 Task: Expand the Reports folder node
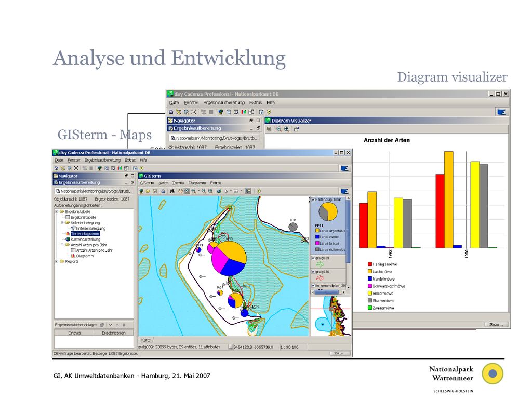pyautogui.click(x=57, y=262)
